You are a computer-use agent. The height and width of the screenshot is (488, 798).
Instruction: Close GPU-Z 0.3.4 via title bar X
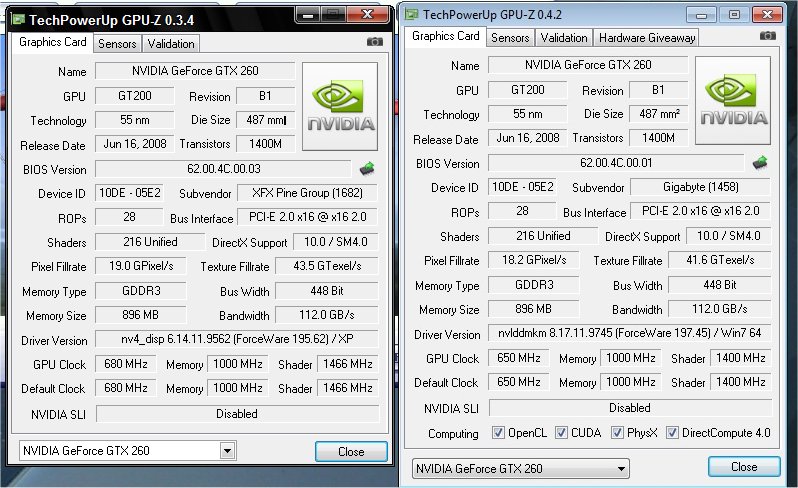coord(367,15)
